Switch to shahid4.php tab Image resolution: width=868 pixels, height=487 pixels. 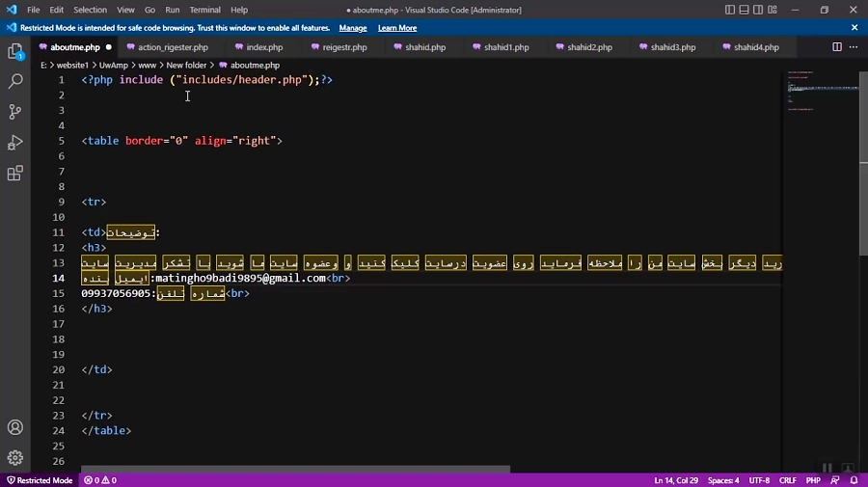(x=756, y=47)
